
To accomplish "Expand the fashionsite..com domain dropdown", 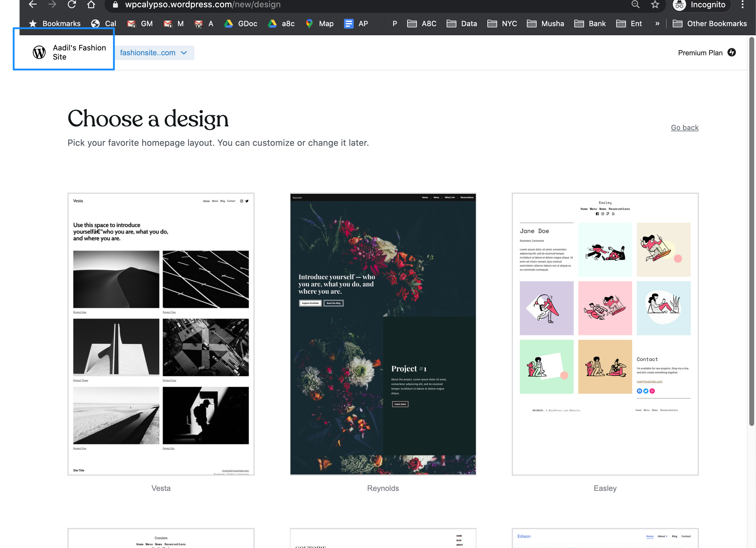I will 154,53.
